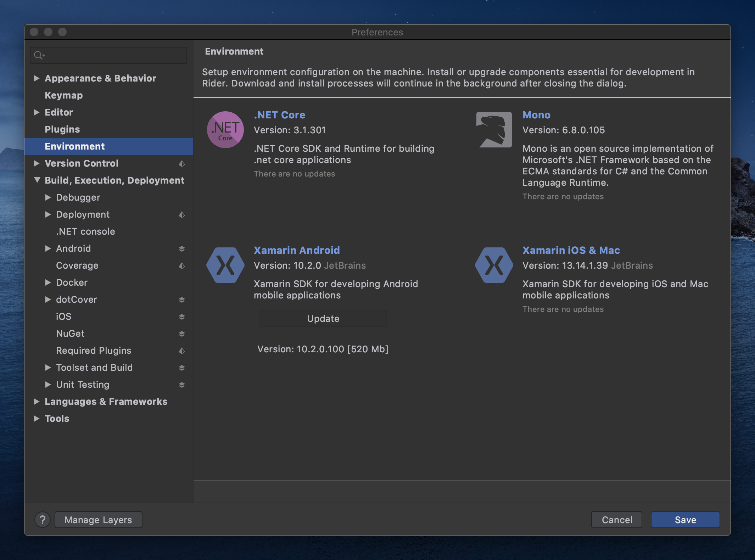This screenshot has width=755, height=560.
Task: Expand Appearance & Behavior arrow
Action: pos(37,78)
